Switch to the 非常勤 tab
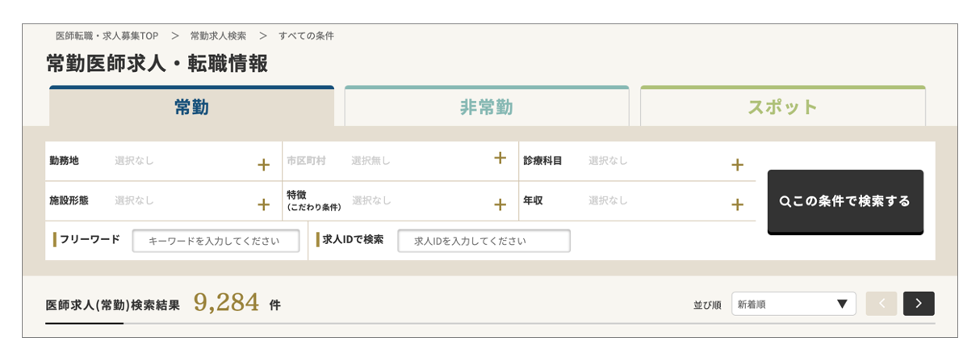980x362 pixels. pos(487,106)
